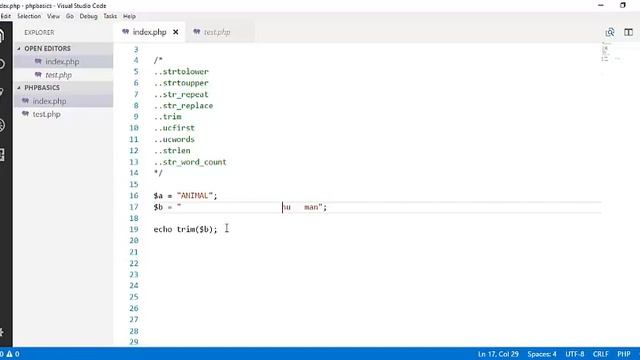Change language mode via PHP item
The width and height of the screenshot is (640, 360).
click(624, 354)
